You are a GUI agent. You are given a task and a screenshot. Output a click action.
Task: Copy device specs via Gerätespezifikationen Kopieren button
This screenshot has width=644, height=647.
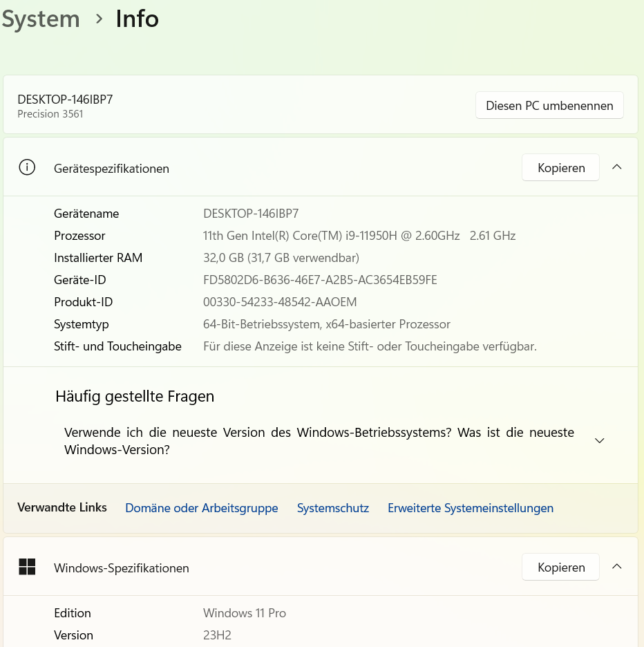[560, 167]
